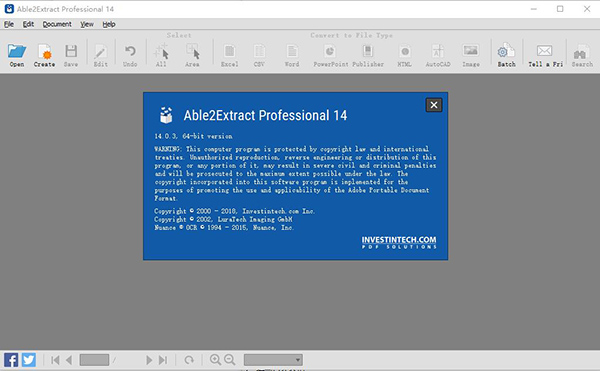Click the Edit pencil icon
This screenshot has height=371, width=600.
pyautogui.click(x=101, y=51)
